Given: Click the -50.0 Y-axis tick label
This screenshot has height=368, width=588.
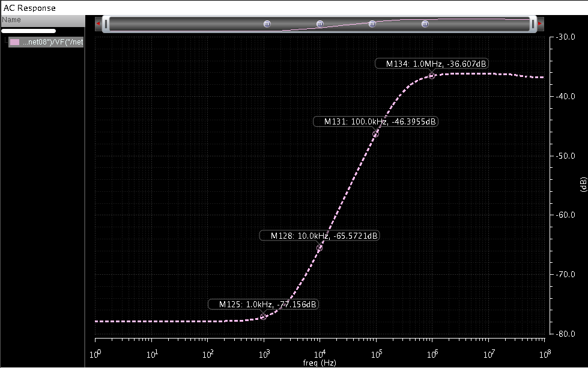Looking at the screenshot, I should coord(565,156).
